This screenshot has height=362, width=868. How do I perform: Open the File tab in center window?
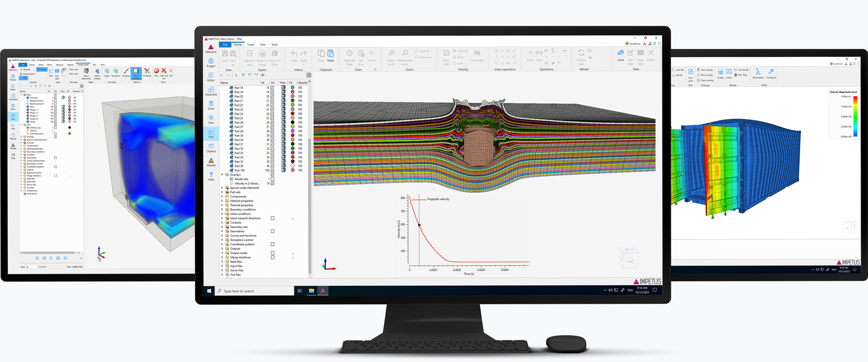[225, 45]
